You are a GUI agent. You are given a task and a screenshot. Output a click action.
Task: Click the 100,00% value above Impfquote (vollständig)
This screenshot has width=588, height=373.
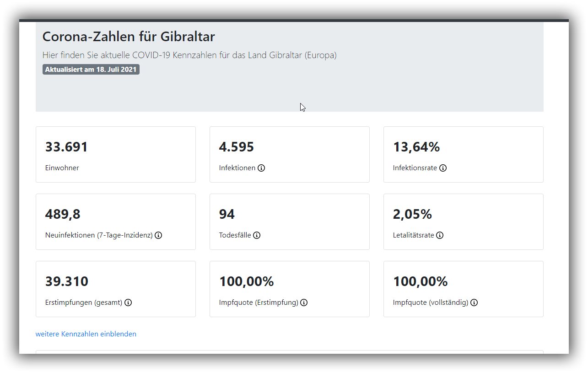[420, 281]
